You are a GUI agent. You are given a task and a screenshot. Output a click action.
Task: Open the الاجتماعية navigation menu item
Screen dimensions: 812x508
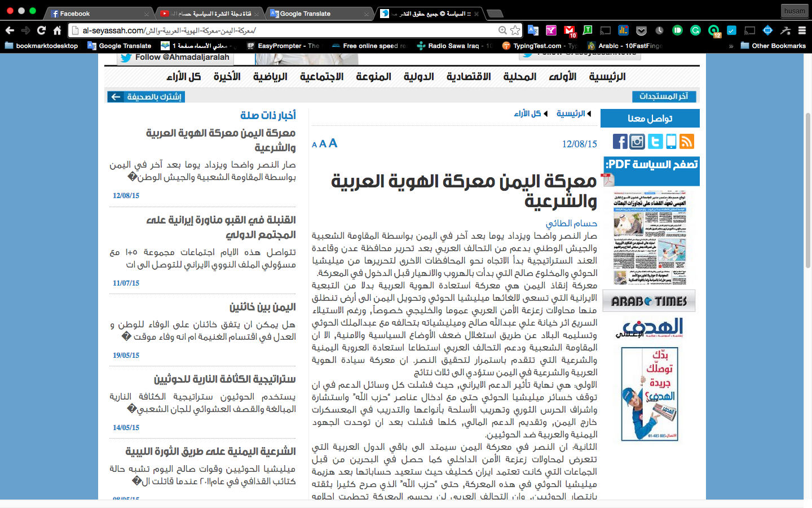coord(321,77)
